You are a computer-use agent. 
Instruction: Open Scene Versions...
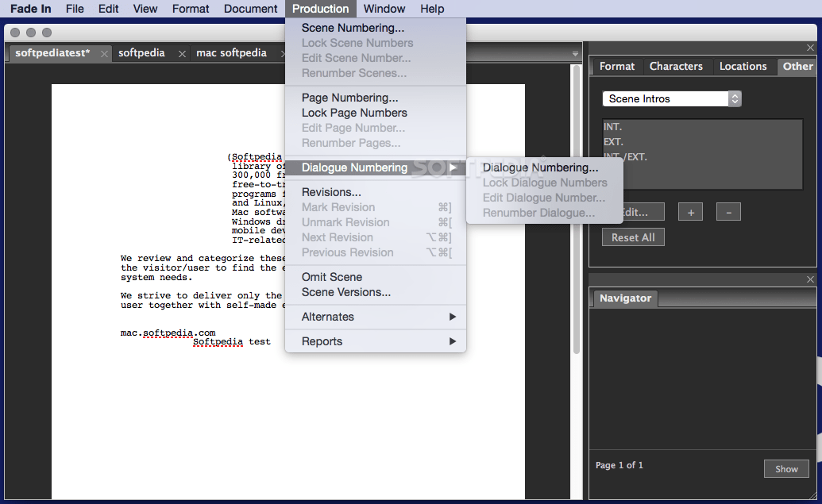376,292
